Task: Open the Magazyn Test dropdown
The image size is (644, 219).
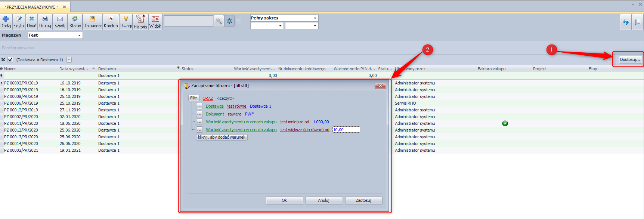Action: click(79, 36)
